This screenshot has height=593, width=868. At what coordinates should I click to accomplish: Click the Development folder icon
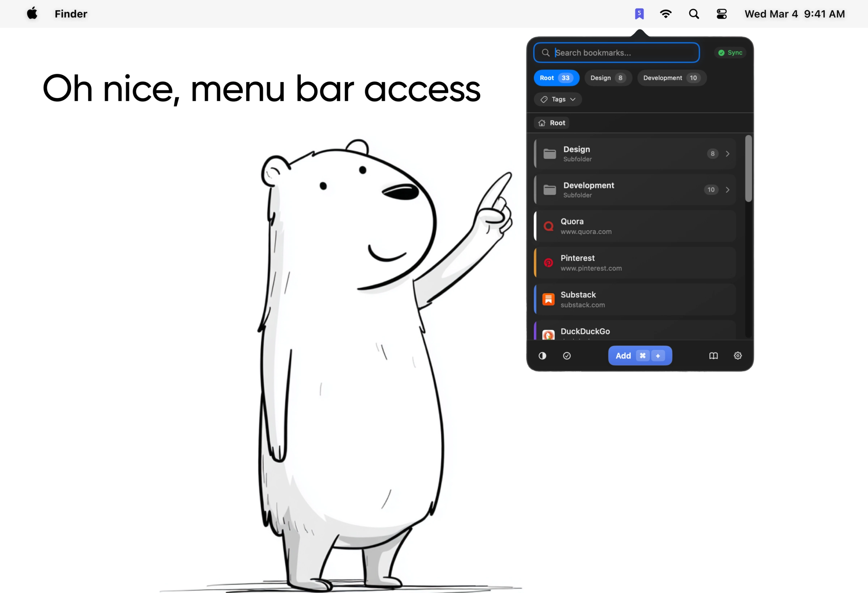pos(549,190)
